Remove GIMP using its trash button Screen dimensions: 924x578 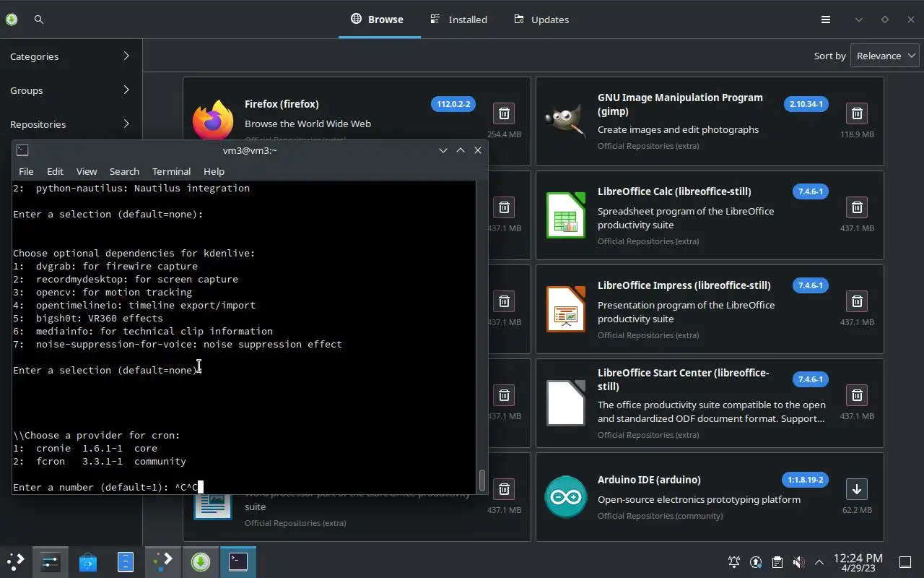click(857, 113)
